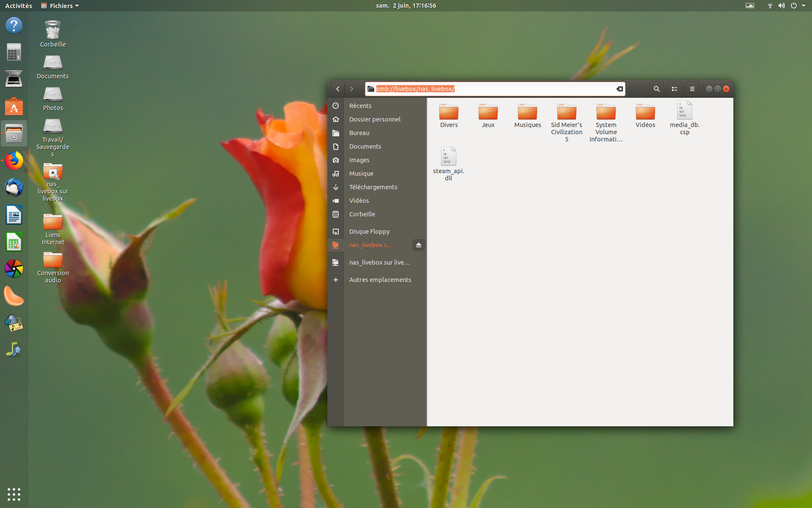Launch Thunderbird from the dock
Screen dimensions: 812x508
pos(14,188)
